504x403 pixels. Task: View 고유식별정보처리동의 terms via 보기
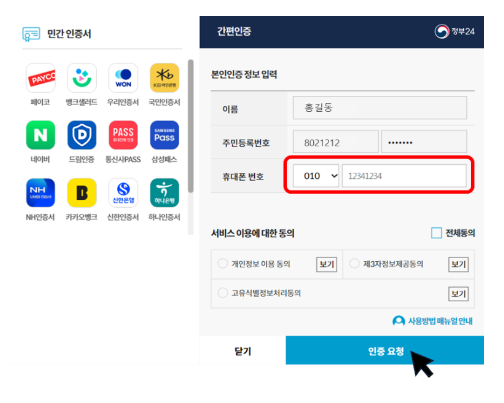458,294
